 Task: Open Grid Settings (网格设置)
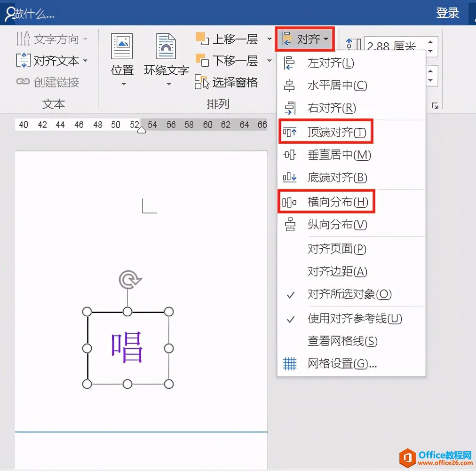pos(351,363)
